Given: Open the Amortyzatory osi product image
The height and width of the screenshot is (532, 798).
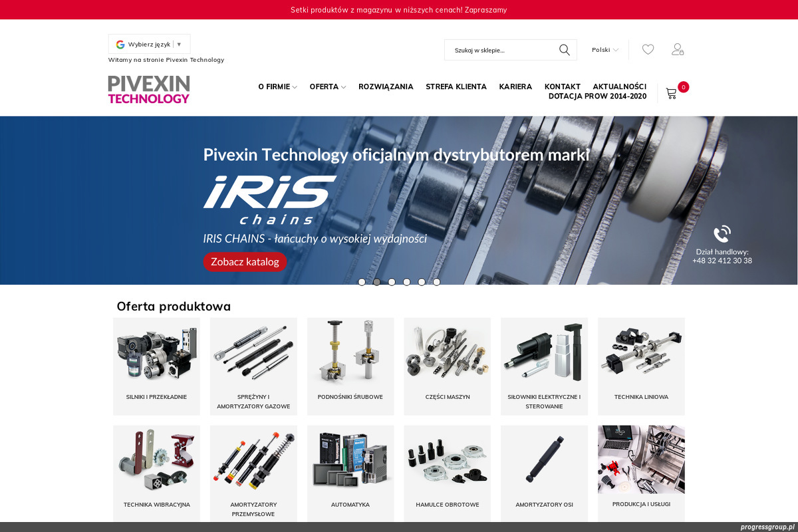Looking at the screenshot, I should (545, 460).
